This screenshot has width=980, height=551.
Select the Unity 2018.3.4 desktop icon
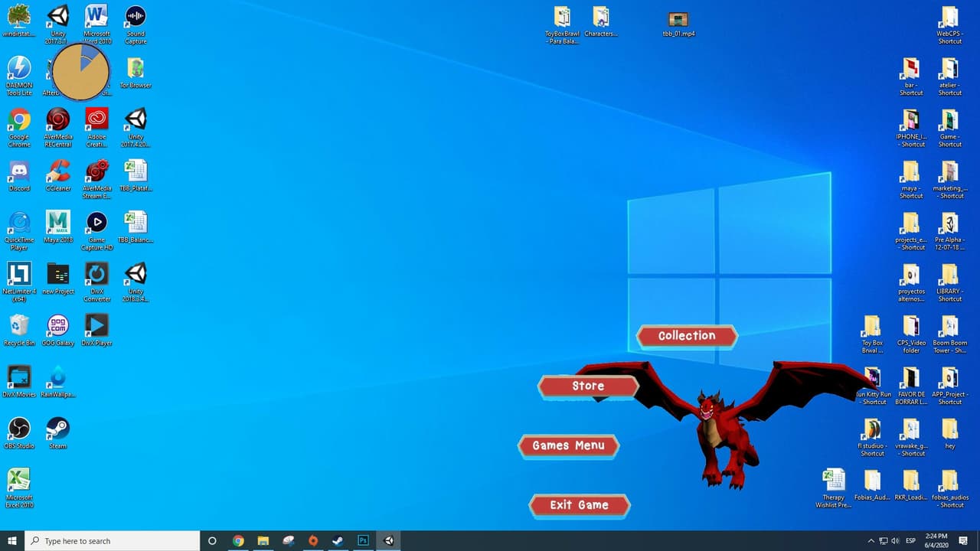(x=136, y=282)
